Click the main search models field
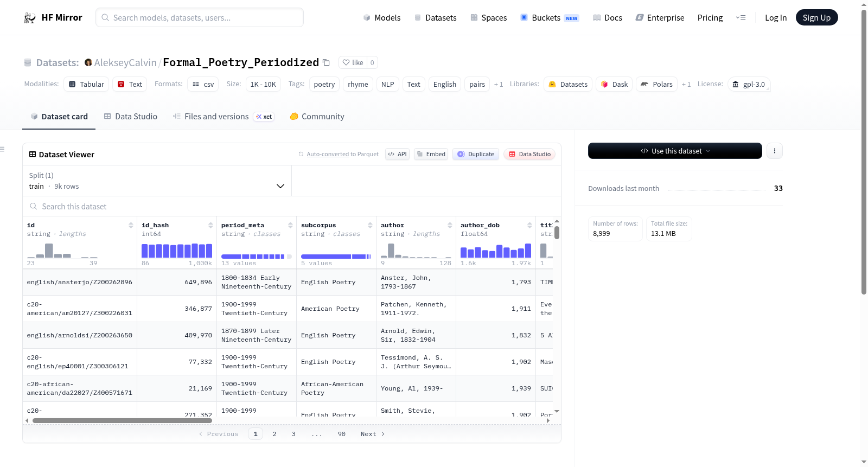This screenshot has width=868, height=467. pyautogui.click(x=200, y=17)
